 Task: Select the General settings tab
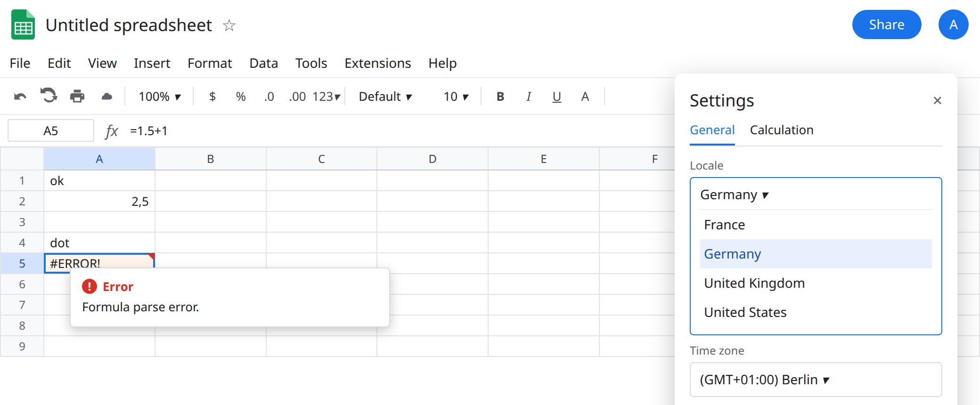point(712,130)
